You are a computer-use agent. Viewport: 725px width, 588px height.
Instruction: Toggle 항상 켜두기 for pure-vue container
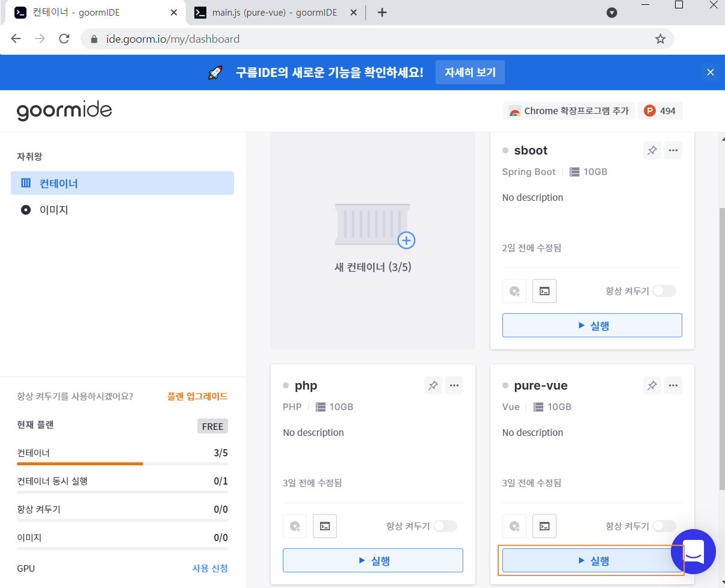[x=664, y=526]
